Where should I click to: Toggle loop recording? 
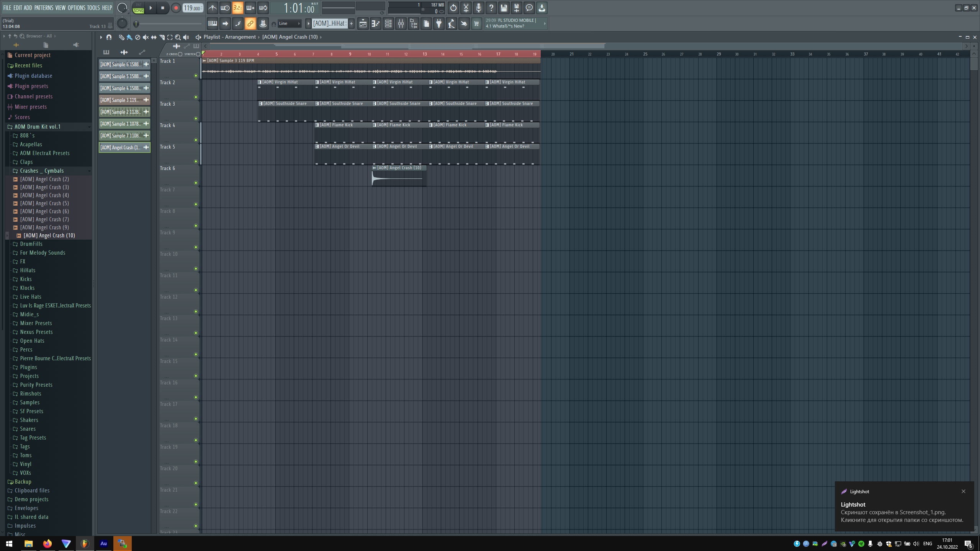pos(263,8)
